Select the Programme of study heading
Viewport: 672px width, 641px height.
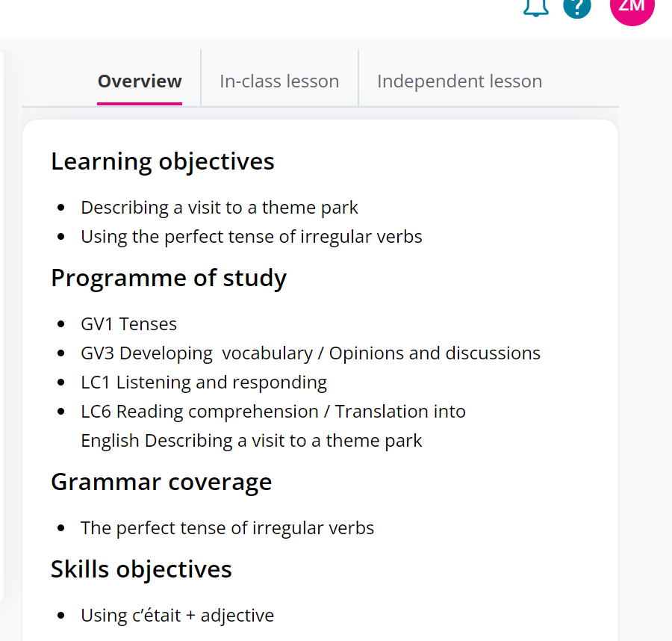pyautogui.click(x=168, y=277)
